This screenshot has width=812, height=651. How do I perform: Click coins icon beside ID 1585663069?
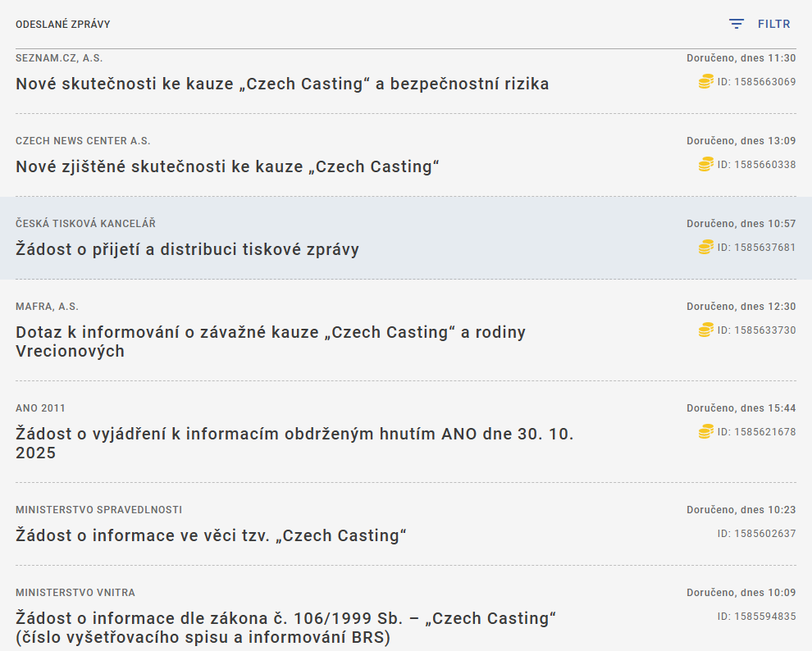(705, 81)
